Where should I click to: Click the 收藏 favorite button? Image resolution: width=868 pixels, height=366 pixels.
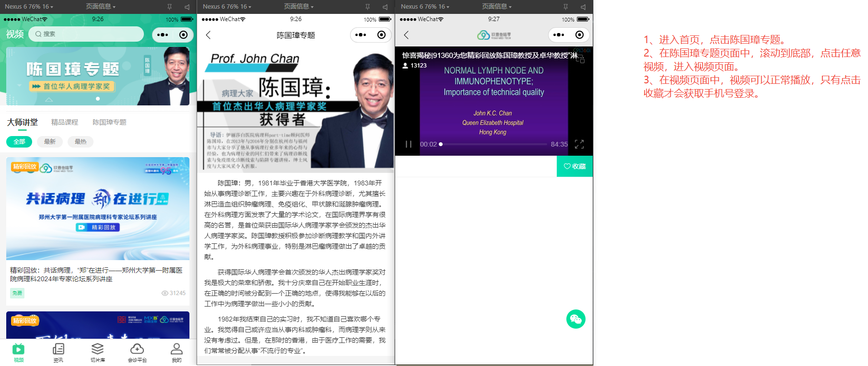tap(575, 166)
